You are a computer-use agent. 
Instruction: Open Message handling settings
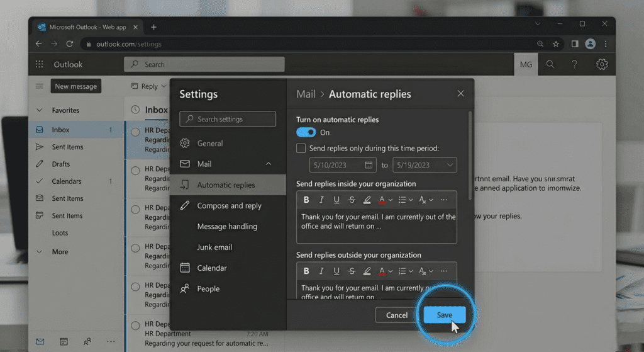[x=228, y=226]
